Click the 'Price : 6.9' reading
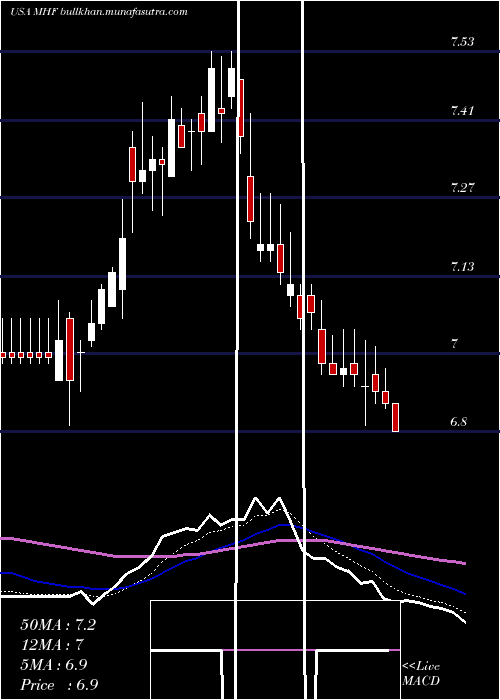This screenshot has width=500, height=700. click(x=59, y=685)
